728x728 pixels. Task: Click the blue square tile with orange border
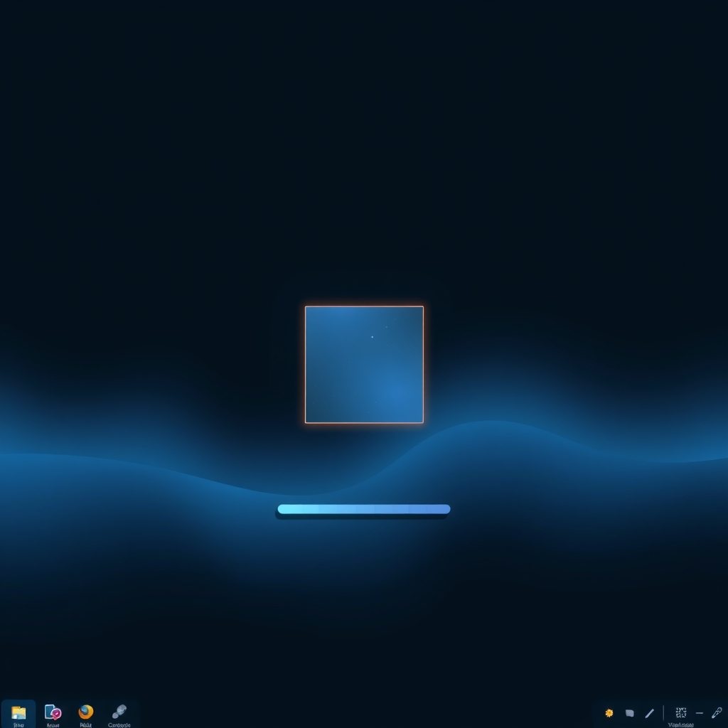pos(364,365)
